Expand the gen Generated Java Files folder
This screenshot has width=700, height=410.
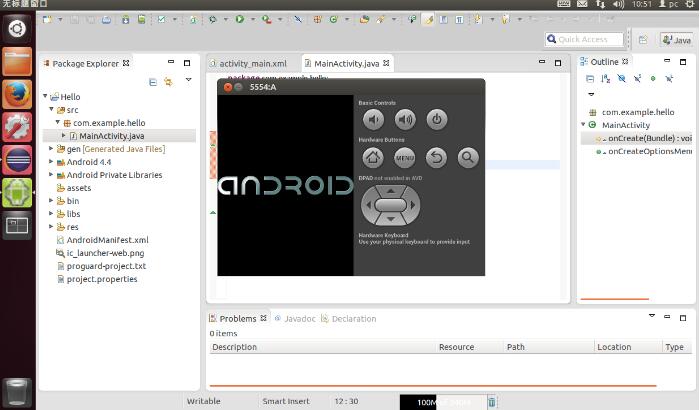51,149
